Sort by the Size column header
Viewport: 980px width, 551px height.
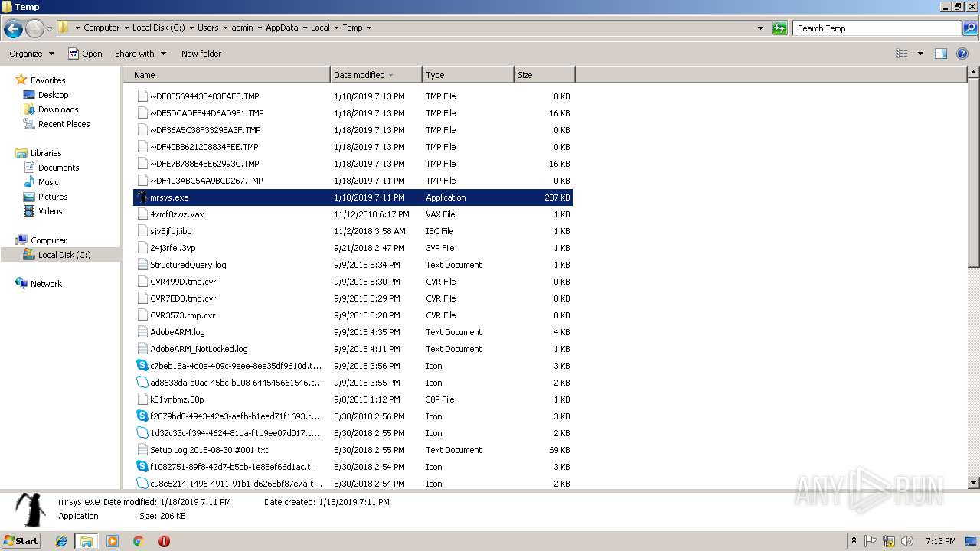point(544,75)
